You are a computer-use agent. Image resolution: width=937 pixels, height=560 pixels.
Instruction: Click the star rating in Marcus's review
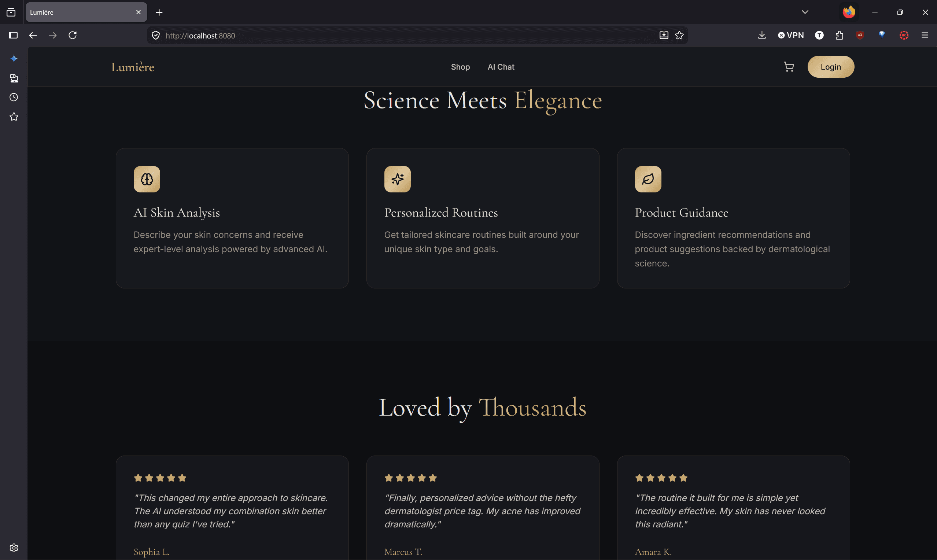tap(411, 478)
